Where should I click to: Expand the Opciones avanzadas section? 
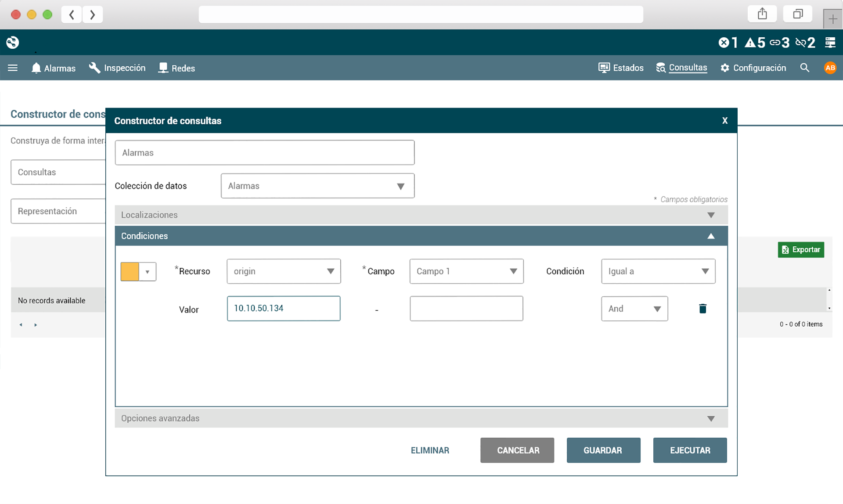point(421,418)
